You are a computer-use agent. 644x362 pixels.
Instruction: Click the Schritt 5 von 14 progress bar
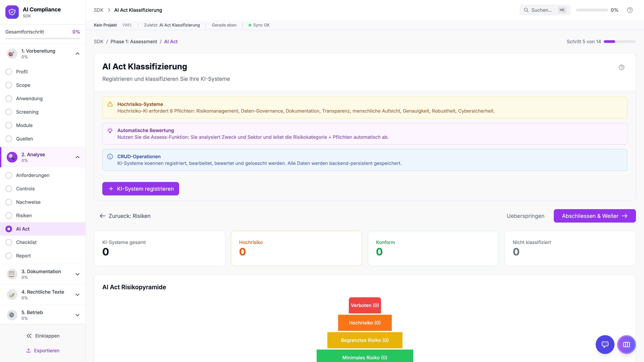point(620,41)
